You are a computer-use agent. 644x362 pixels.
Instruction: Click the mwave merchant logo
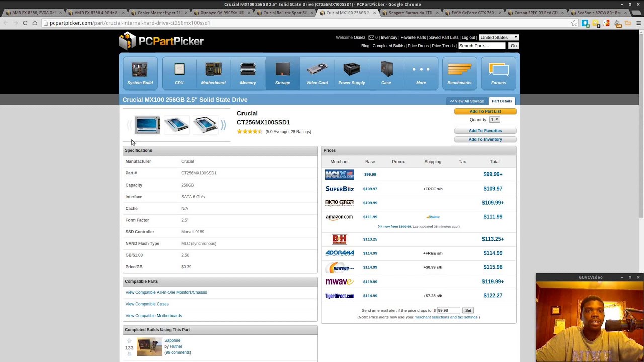340,282
